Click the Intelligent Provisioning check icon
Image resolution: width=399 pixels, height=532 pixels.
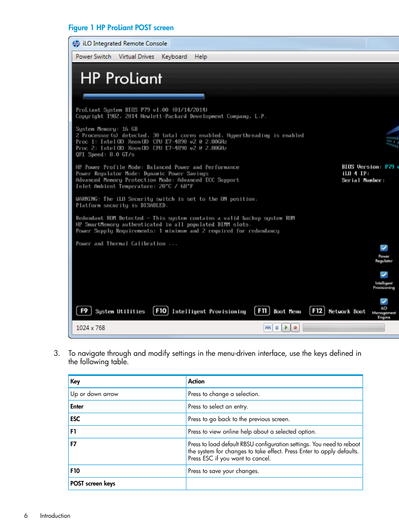[384, 275]
